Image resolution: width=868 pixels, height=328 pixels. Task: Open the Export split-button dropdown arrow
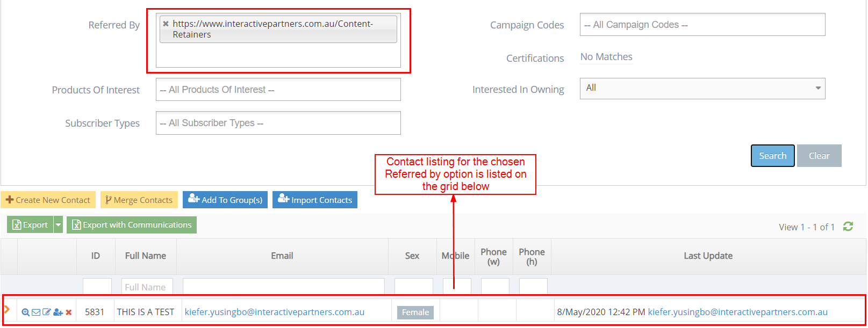(58, 225)
